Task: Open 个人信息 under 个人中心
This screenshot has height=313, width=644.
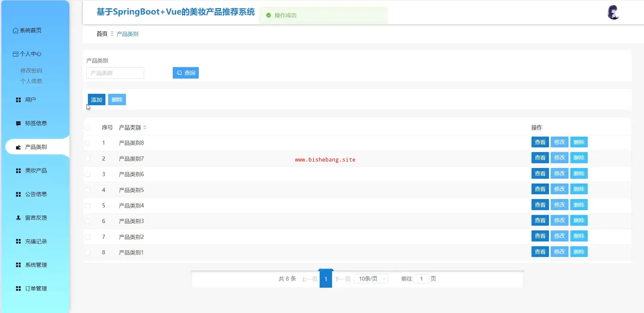Action: click(31, 81)
